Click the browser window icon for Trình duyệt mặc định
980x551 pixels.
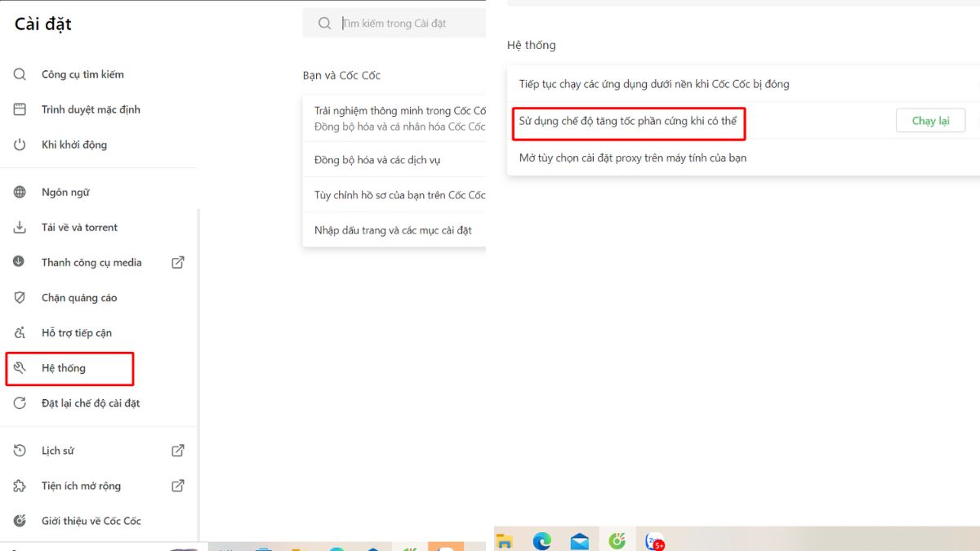point(20,109)
